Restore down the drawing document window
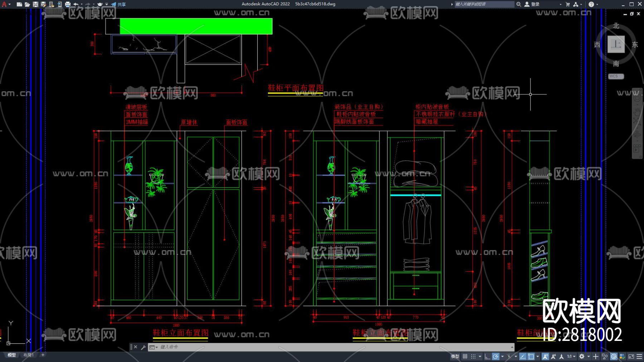 [x=632, y=14]
